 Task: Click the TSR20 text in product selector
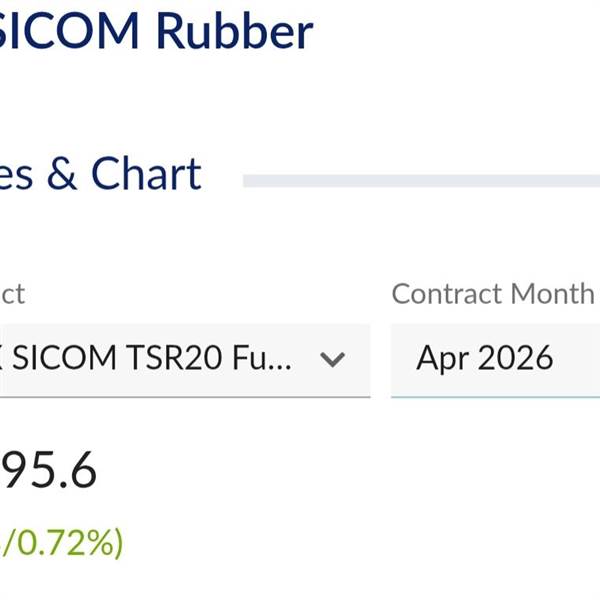191,359
